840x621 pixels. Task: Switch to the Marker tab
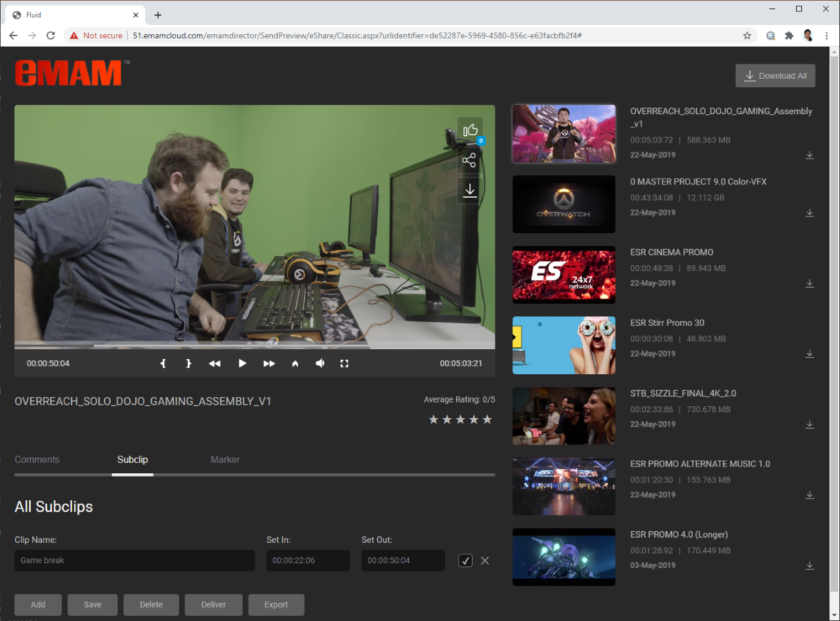[225, 460]
